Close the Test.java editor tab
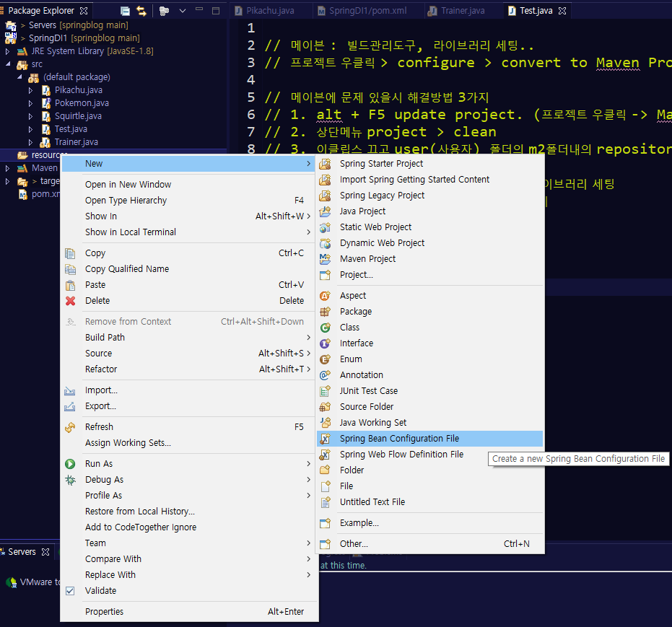The image size is (672, 627). (x=563, y=11)
